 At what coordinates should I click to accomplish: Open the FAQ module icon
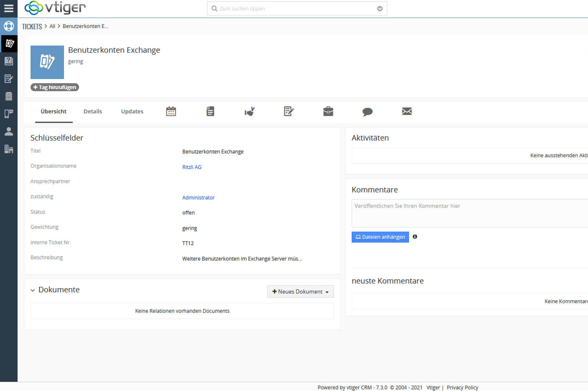(9, 61)
